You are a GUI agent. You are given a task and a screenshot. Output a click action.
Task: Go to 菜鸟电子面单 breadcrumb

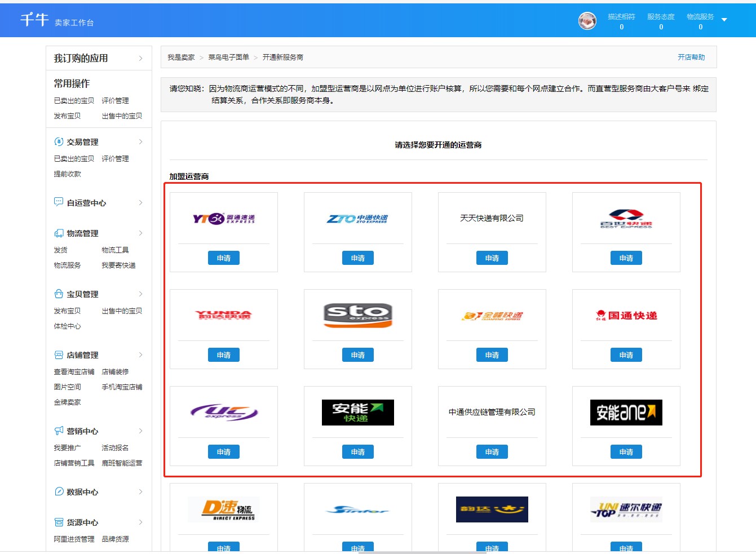coord(228,57)
